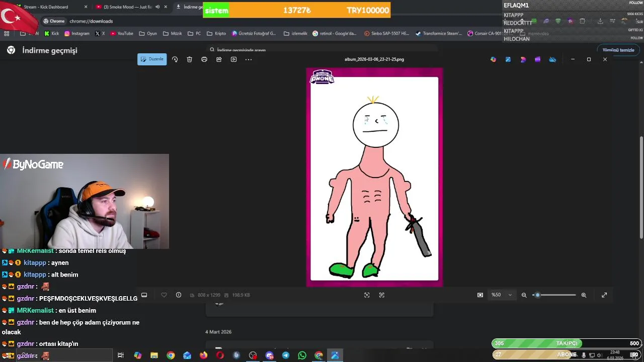
Task: Open the three-dot more options menu in Photos
Action: point(249,59)
